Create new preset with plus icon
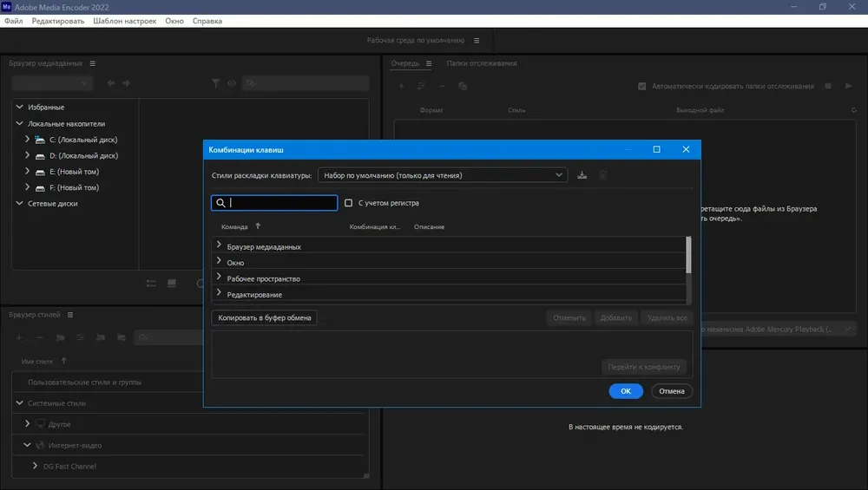Viewport: 868px width, 490px height. 19,337
